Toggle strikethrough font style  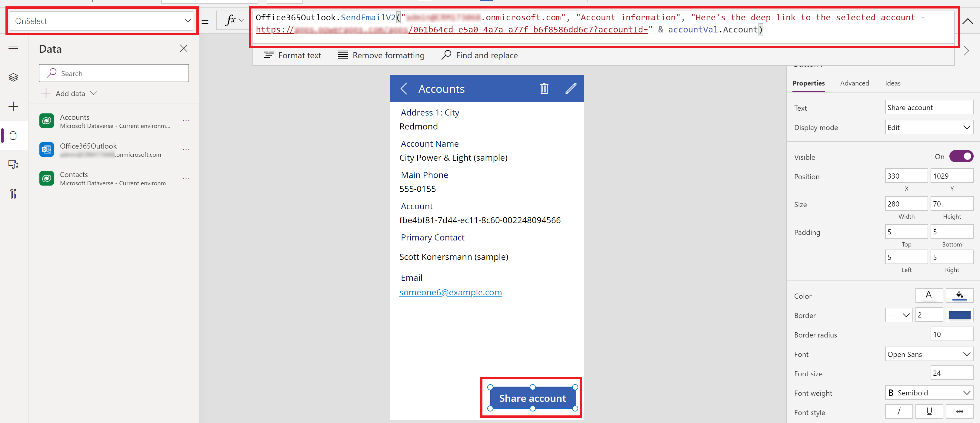(x=959, y=412)
